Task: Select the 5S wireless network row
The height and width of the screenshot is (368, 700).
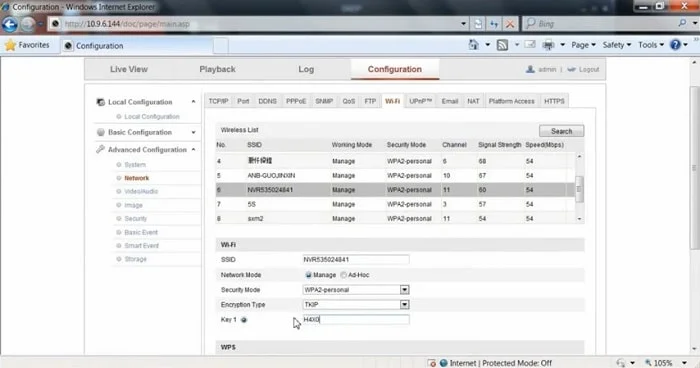Action: pyautogui.click(x=395, y=204)
